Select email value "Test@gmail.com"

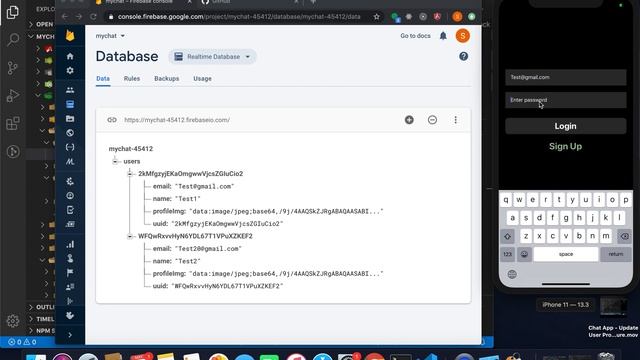(204, 187)
